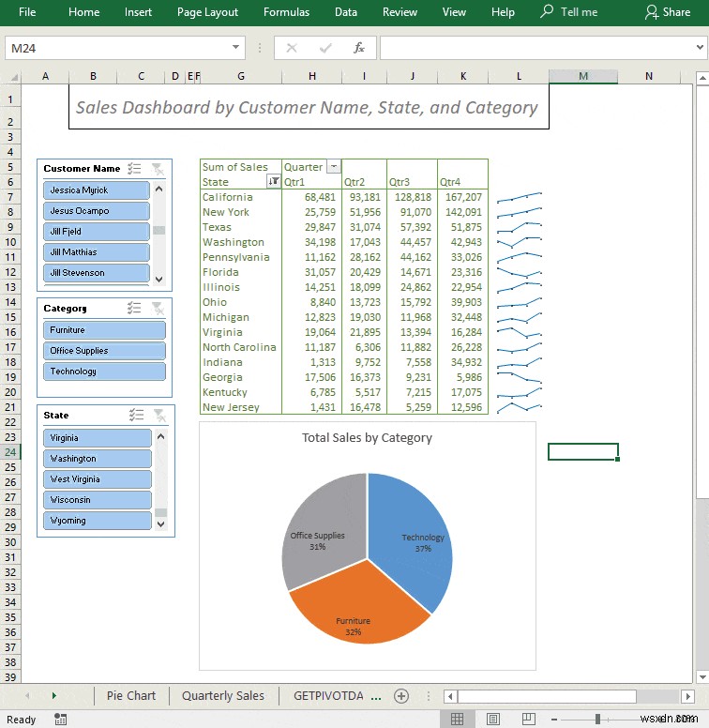709x728 pixels.
Task: Clear the filter on the Customer Name slicer
Action: pyautogui.click(x=158, y=169)
